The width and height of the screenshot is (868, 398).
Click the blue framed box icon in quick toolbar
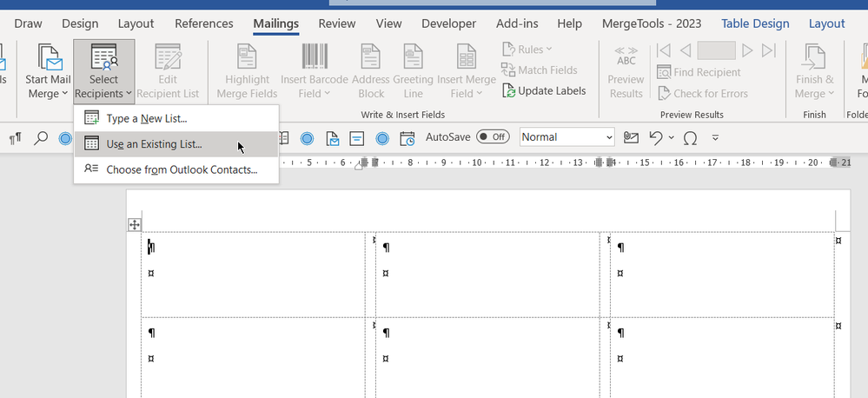point(357,138)
